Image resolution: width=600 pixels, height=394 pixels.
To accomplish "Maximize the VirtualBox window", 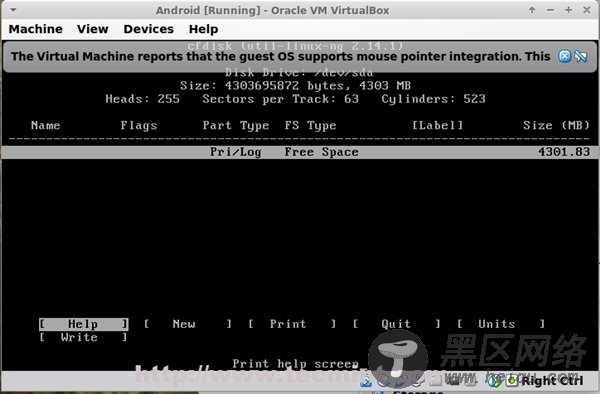I will 569,10.
